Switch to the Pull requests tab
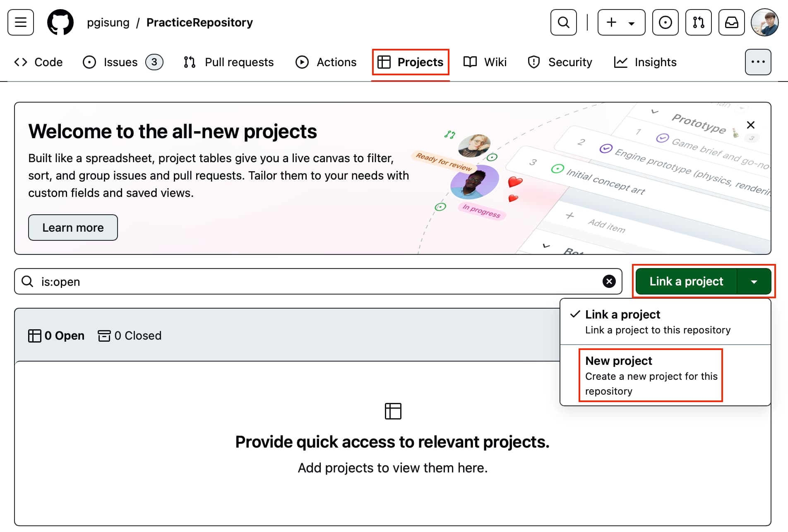This screenshot has width=788, height=532. 228,62
